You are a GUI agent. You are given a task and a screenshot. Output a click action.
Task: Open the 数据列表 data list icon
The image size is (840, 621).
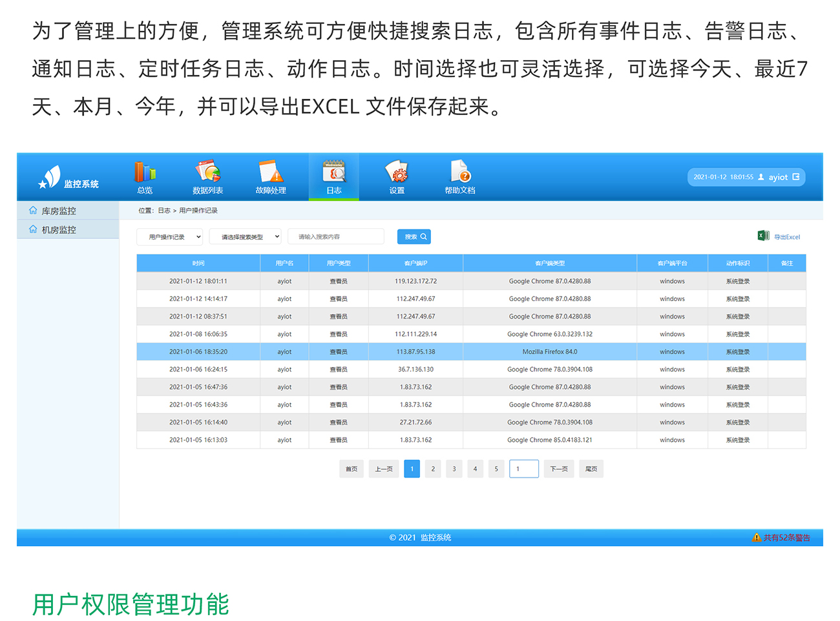coord(207,173)
